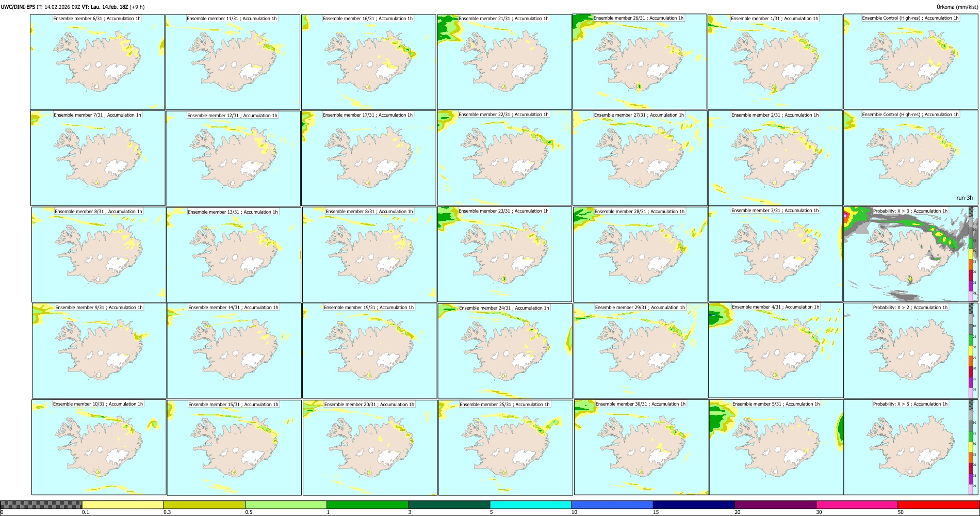View the Ensemble member 4/31 map
Screen dimensions: 980x516
776,350
